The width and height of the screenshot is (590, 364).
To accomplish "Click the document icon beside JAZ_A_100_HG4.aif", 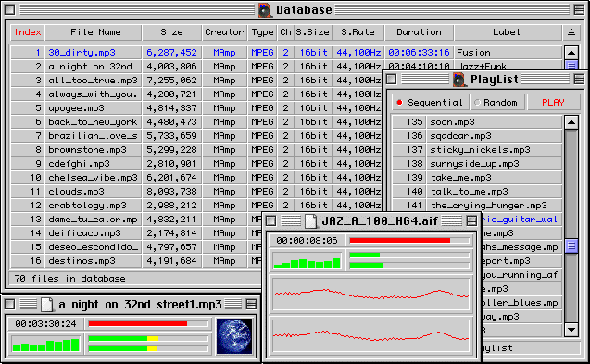I will click(x=311, y=221).
